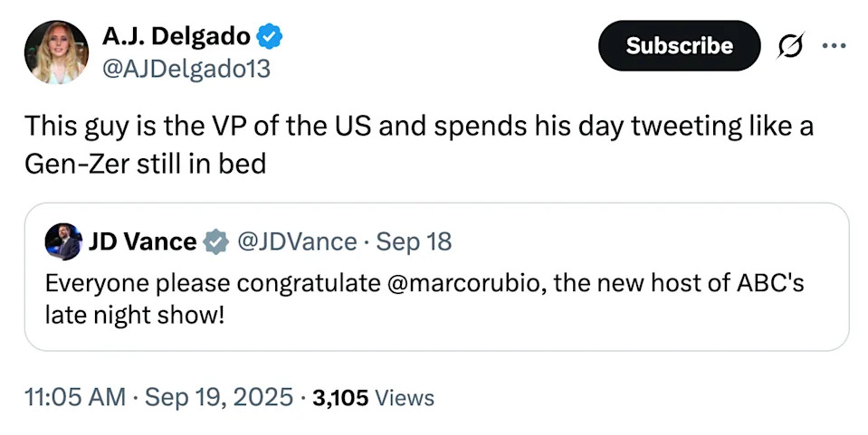Open the A.J. Delgado display name

click(176, 37)
